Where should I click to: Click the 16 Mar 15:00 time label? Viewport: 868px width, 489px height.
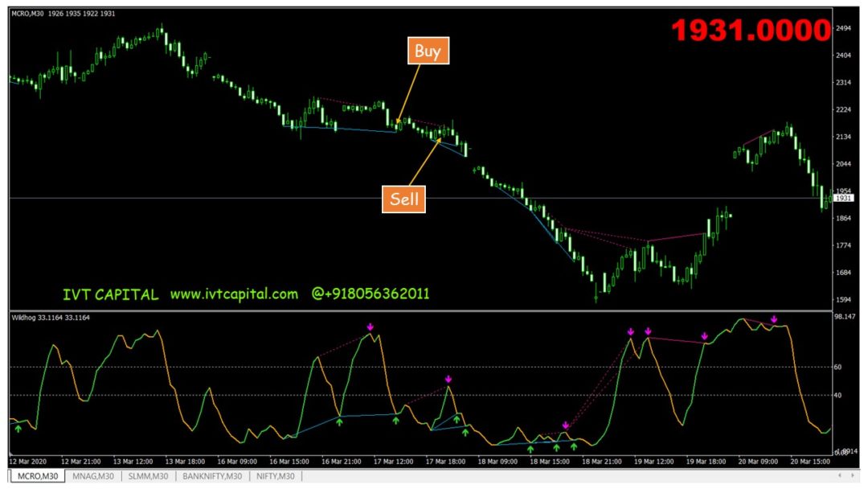[289, 462]
